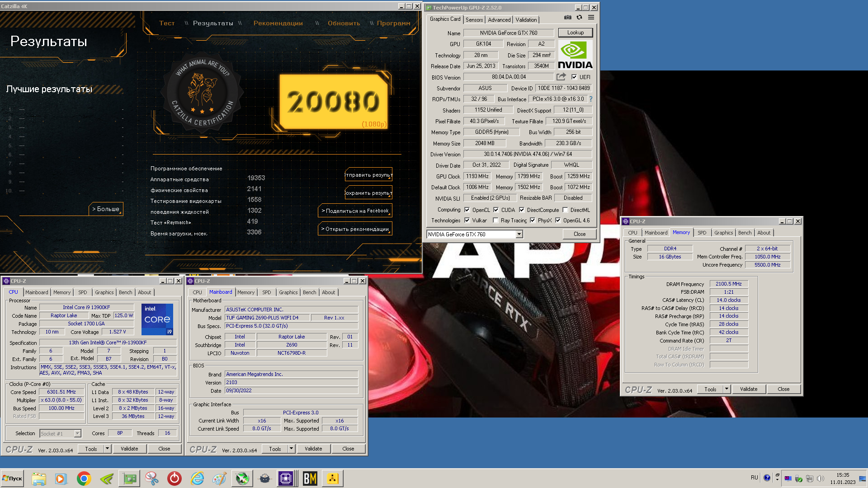Viewport: 868px width, 488px height.
Task: Open the GPU-Z hamburger menu
Action: (x=591, y=18)
